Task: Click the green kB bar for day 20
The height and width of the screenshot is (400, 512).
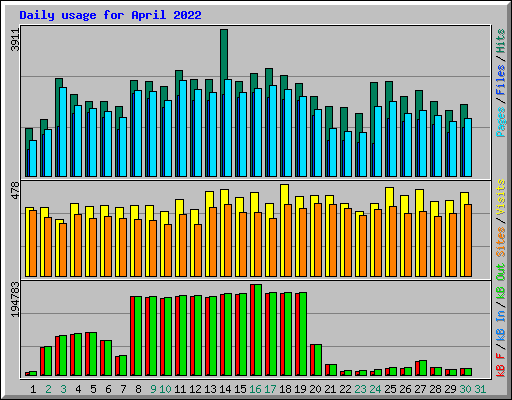Action: 318,360
